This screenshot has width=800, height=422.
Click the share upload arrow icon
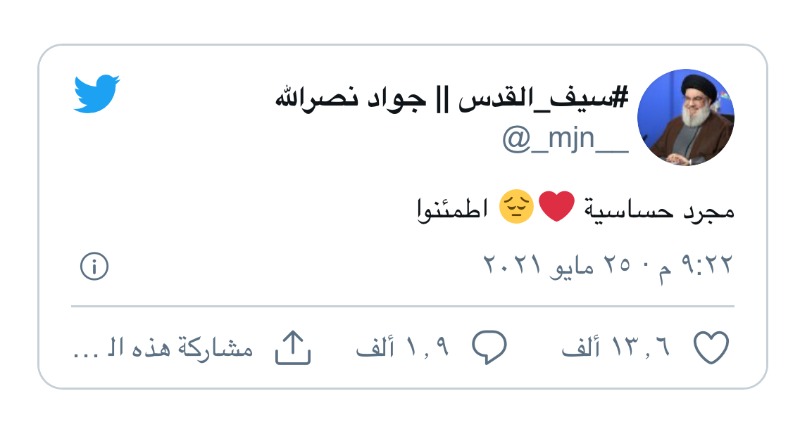tap(293, 347)
